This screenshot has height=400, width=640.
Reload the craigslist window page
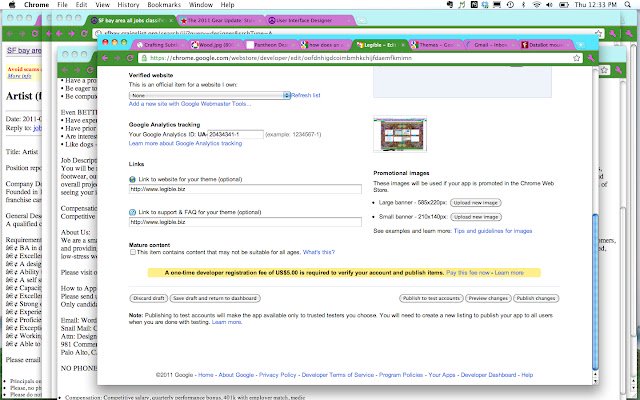84,33
